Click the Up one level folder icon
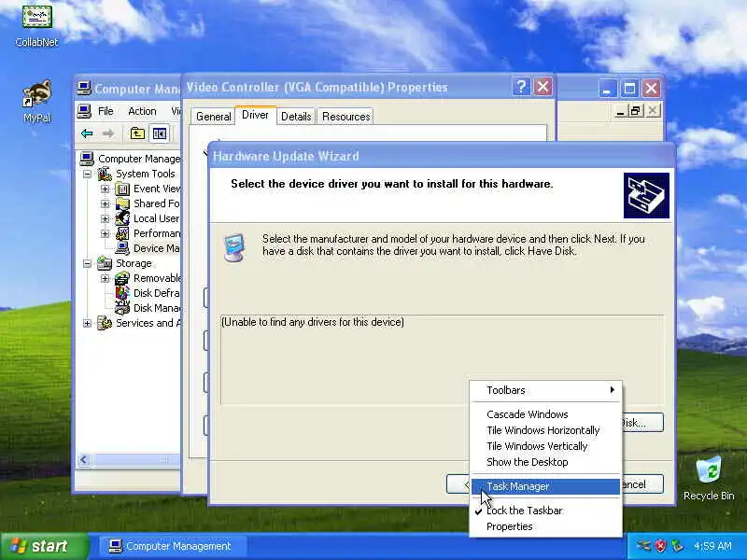 pyautogui.click(x=137, y=133)
